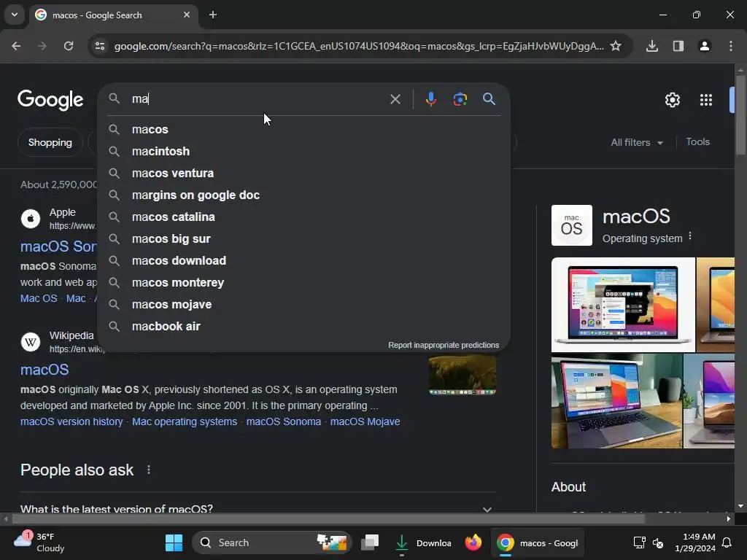Open the Google apps grid
The height and width of the screenshot is (560, 747).
[705, 100]
